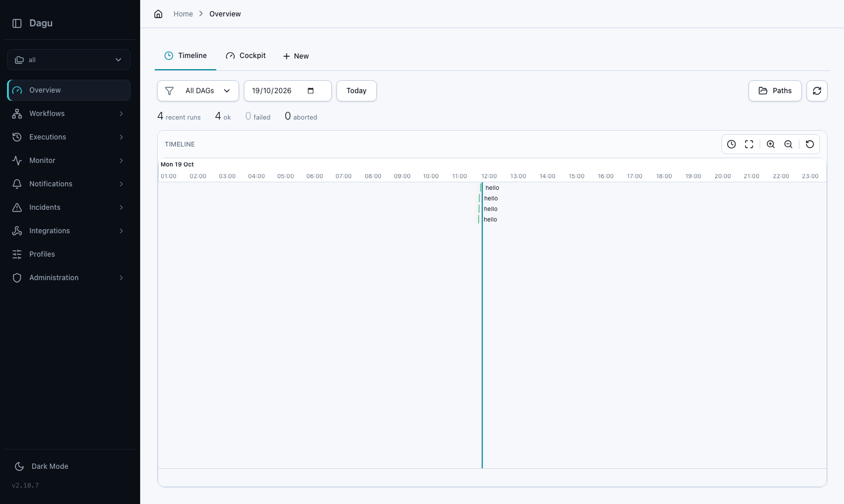Click the Monitor activity icon
This screenshot has width=844, height=504.
click(17, 161)
